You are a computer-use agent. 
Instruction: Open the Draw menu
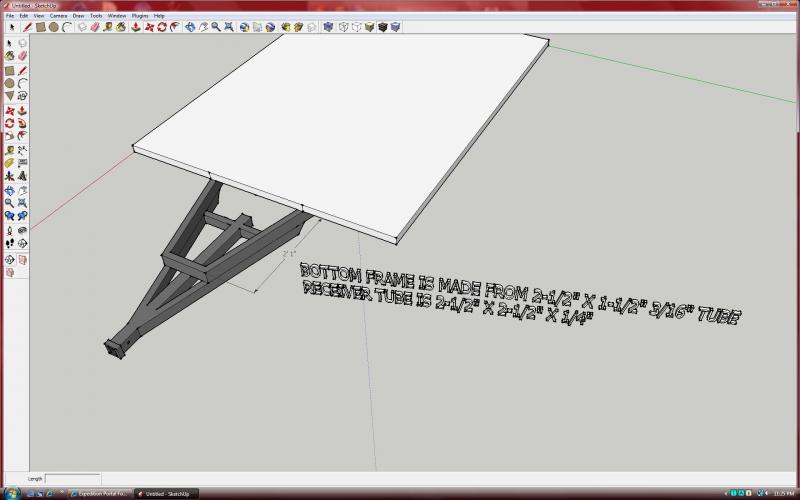(78, 16)
